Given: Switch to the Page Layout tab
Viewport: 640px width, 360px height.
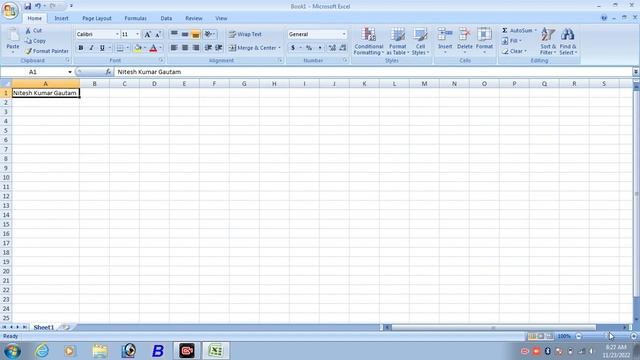Looking at the screenshot, I should [97, 18].
